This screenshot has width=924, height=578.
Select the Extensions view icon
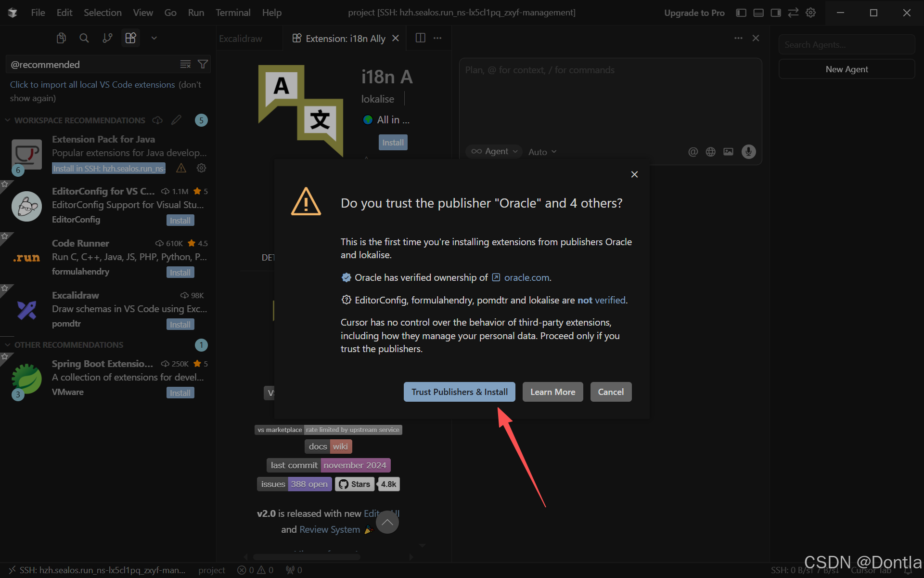pos(130,38)
